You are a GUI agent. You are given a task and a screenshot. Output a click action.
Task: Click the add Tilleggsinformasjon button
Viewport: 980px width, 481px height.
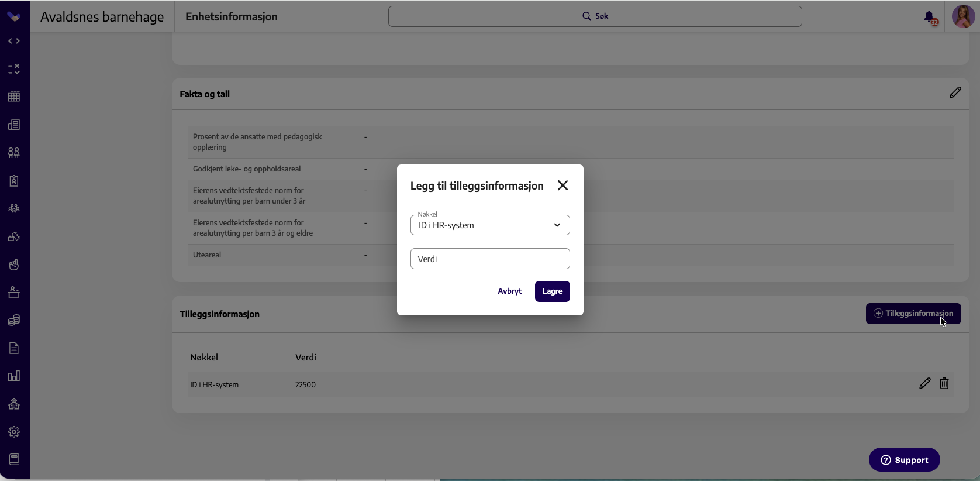[x=913, y=314]
